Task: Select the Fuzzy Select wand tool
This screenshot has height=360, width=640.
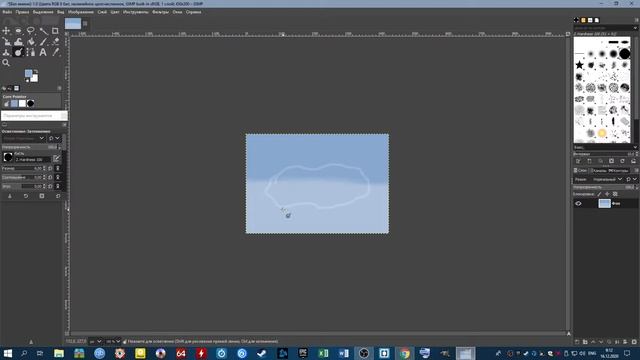Action: click(x=43, y=31)
